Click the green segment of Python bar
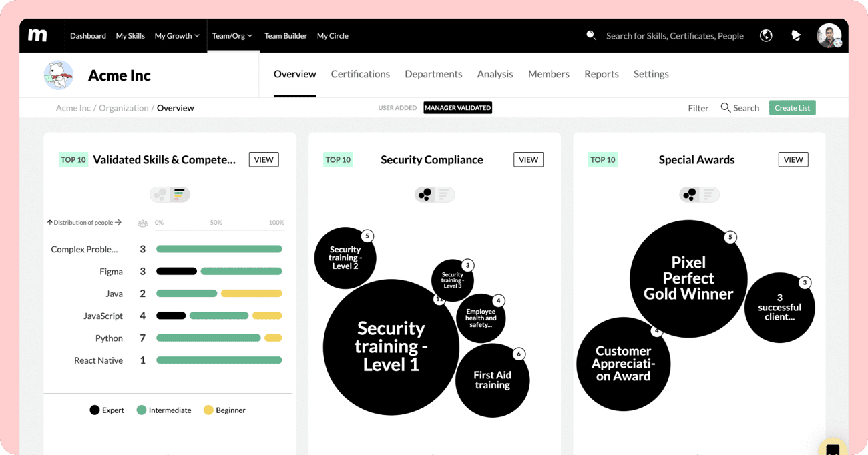 (208, 338)
